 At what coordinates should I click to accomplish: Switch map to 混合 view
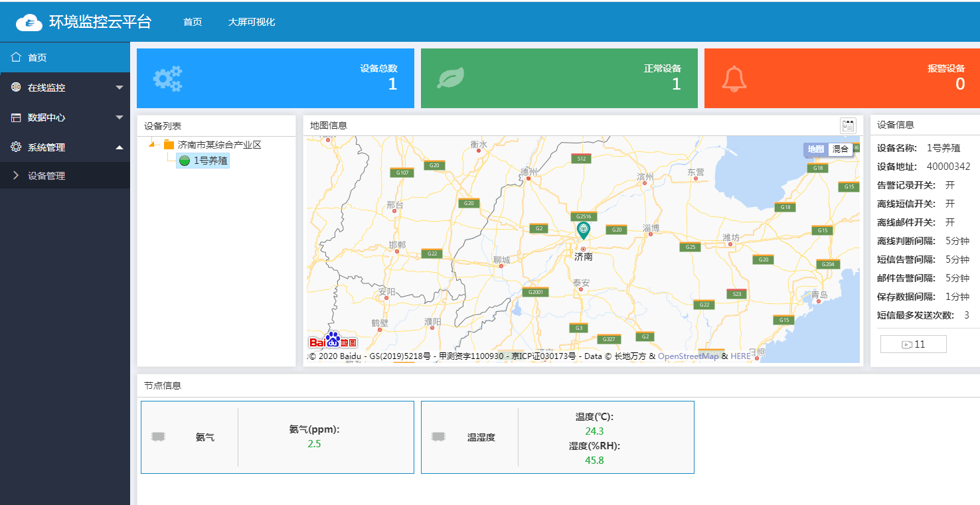pyautogui.click(x=841, y=149)
